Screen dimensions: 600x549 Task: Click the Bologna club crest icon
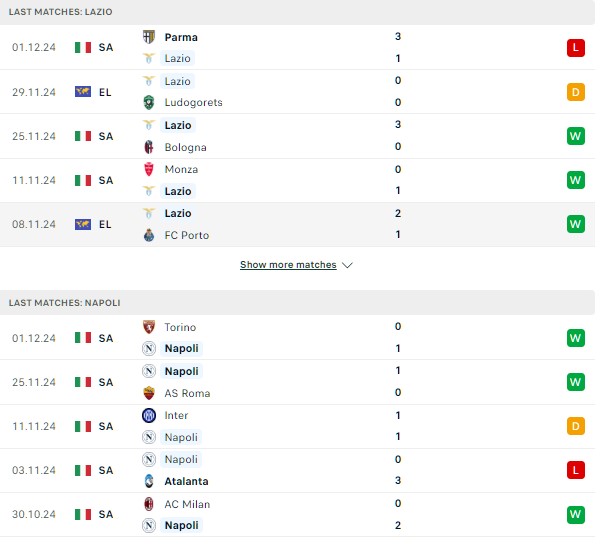click(149, 147)
